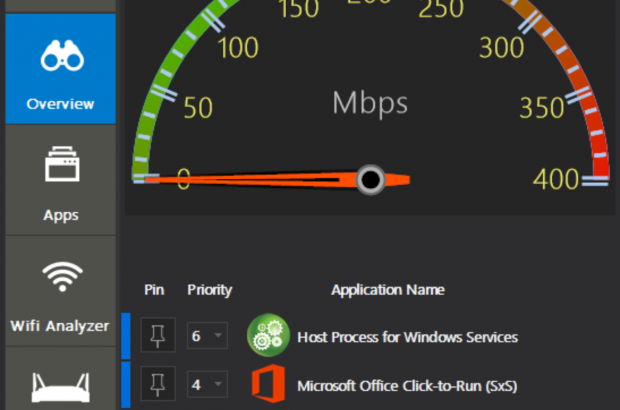Click the Host Process green gears icon
This screenshot has height=410, width=620.
pyautogui.click(x=267, y=336)
